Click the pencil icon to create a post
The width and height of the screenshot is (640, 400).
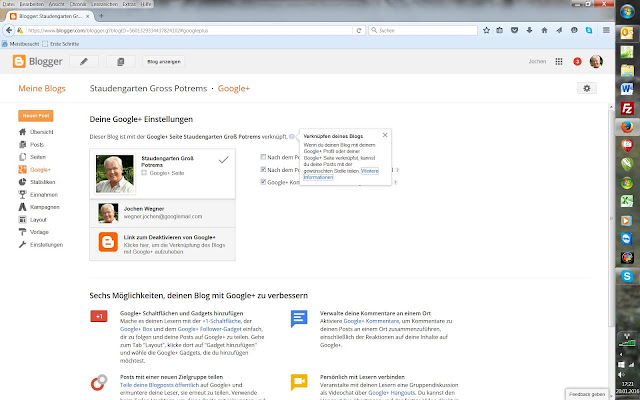(84, 62)
